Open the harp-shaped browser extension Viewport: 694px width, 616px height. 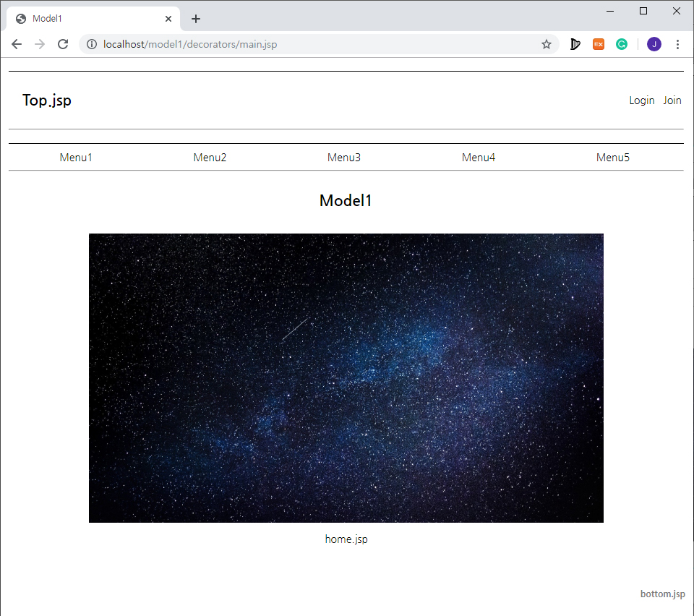(575, 44)
